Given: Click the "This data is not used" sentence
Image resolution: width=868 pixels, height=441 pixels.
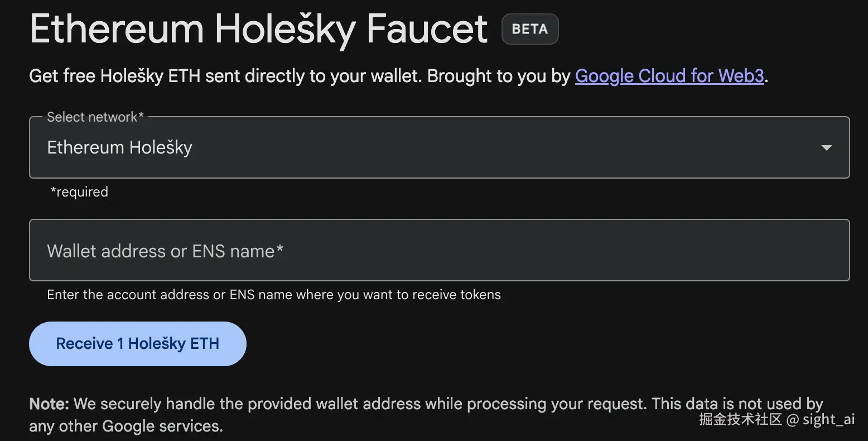Looking at the screenshot, I should point(736,404).
